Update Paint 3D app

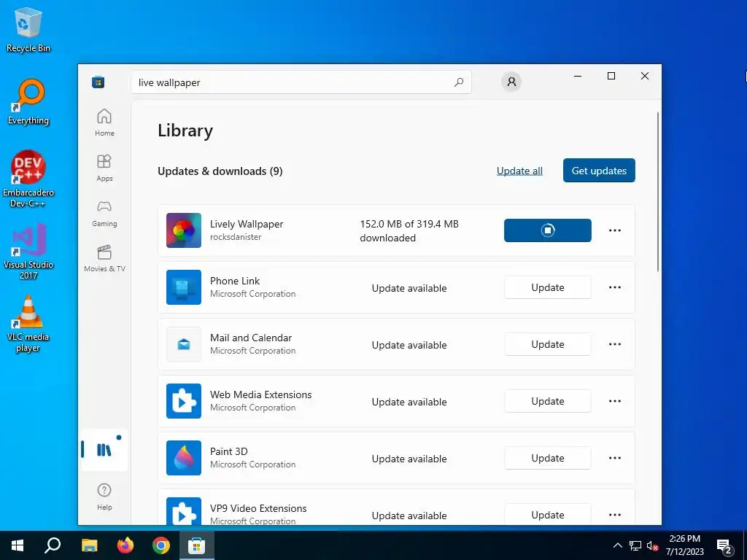[547, 458]
